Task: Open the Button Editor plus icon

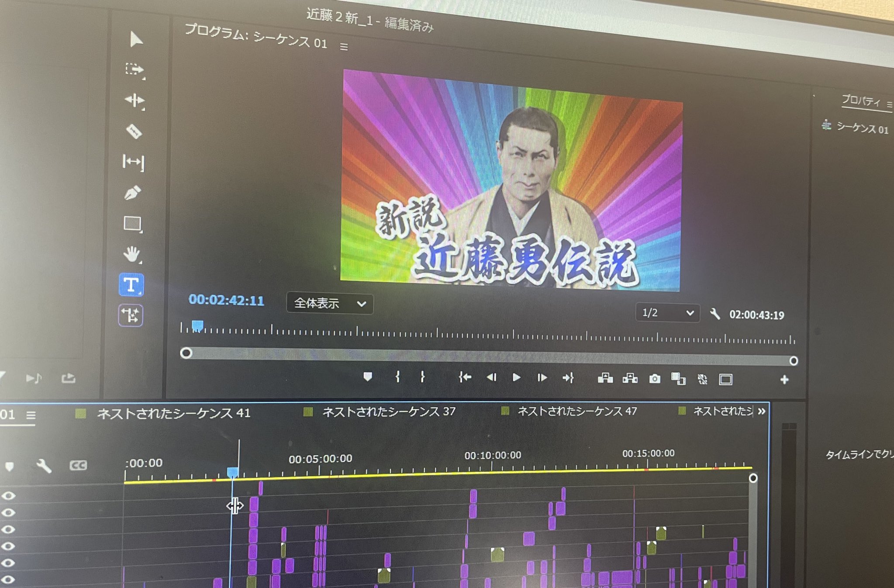Action: 784,380
